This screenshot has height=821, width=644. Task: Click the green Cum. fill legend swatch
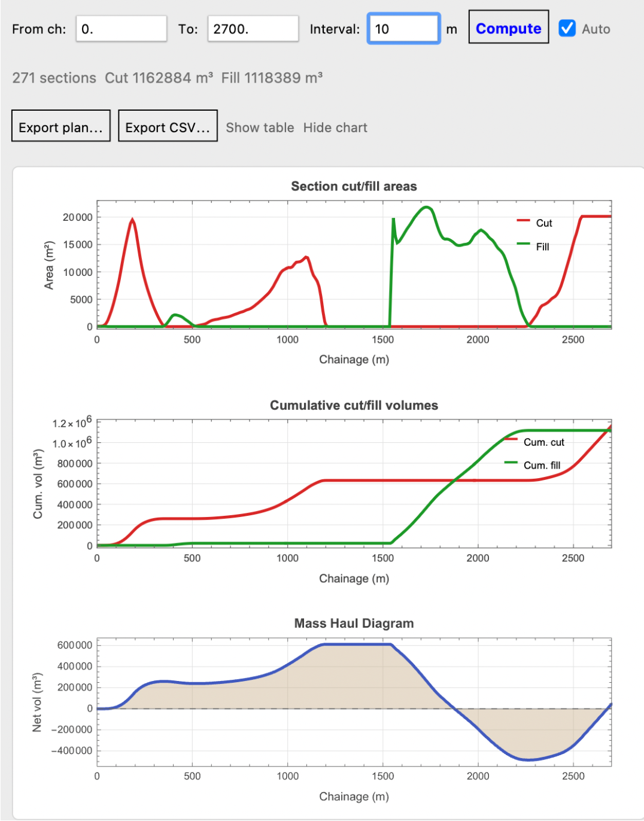[x=511, y=463]
